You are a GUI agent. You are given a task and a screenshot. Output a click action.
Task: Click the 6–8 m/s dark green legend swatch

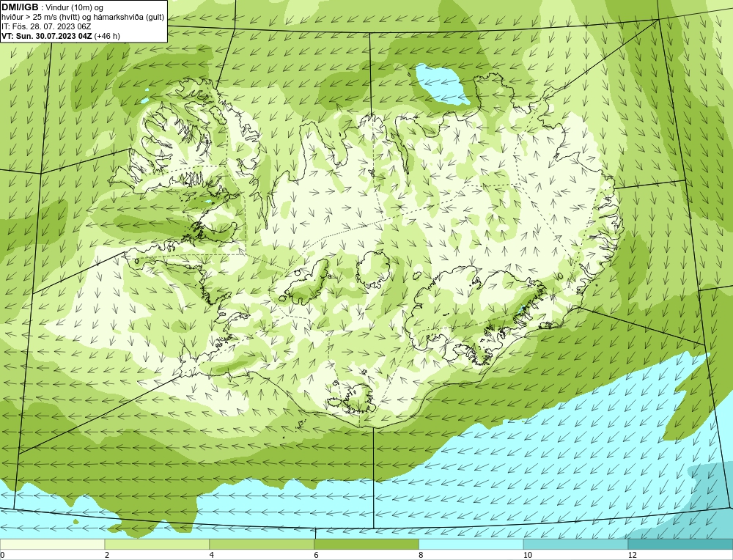click(366, 545)
